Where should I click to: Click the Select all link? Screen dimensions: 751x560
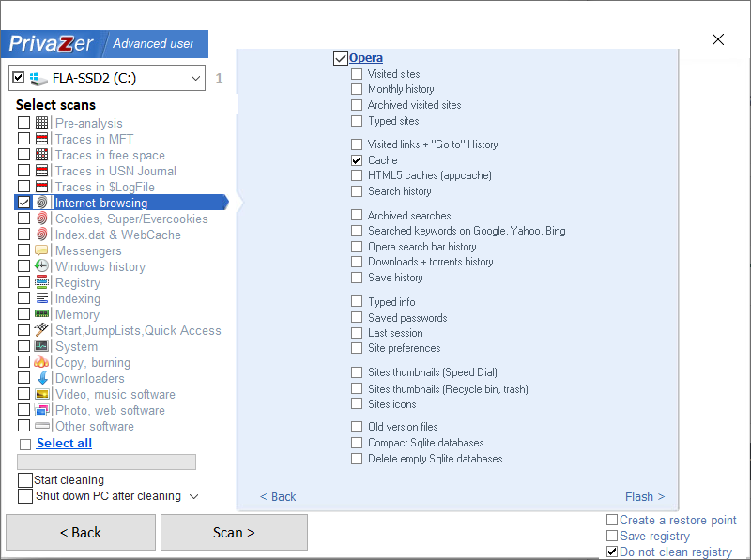click(x=64, y=443)
